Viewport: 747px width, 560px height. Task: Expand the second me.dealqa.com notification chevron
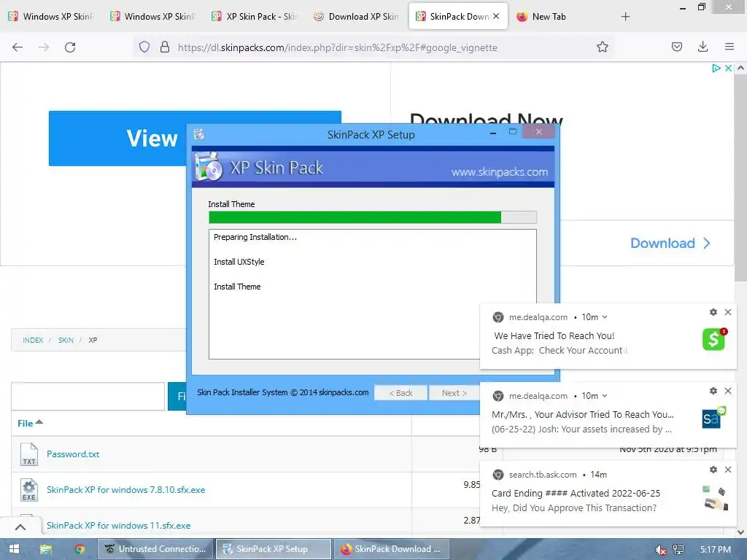[x=605, y=396]
